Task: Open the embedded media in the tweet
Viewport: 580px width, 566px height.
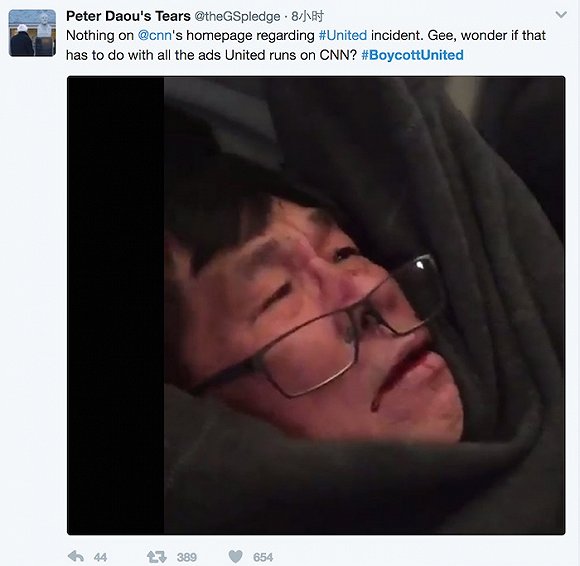Action: click(x=316, y=306)
